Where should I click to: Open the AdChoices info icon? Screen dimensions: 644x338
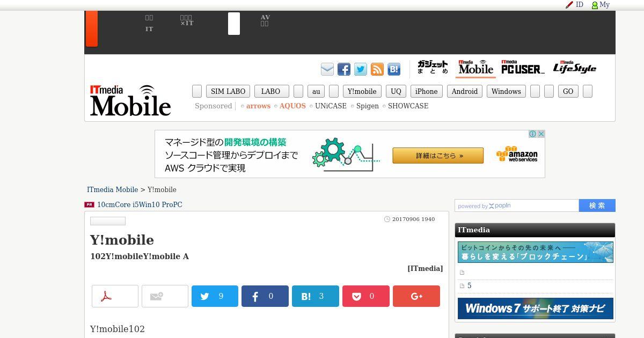tap(533, 134)
